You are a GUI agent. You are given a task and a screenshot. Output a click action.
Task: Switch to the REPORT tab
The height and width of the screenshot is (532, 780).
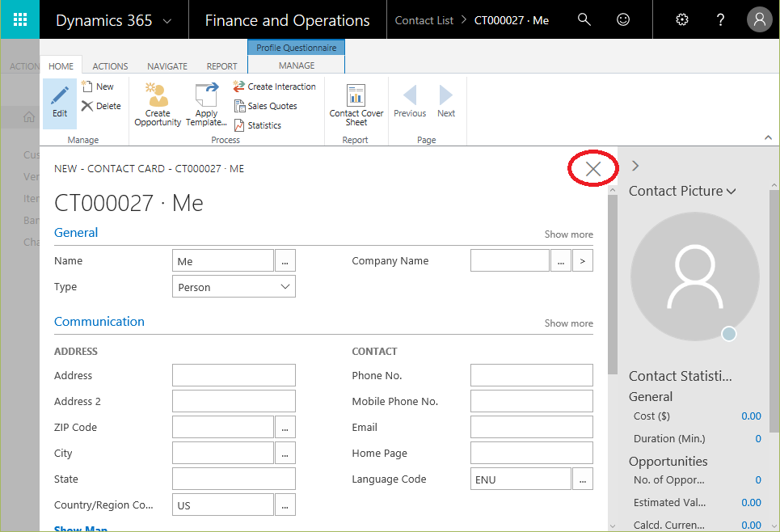click(x=221, y=65)
